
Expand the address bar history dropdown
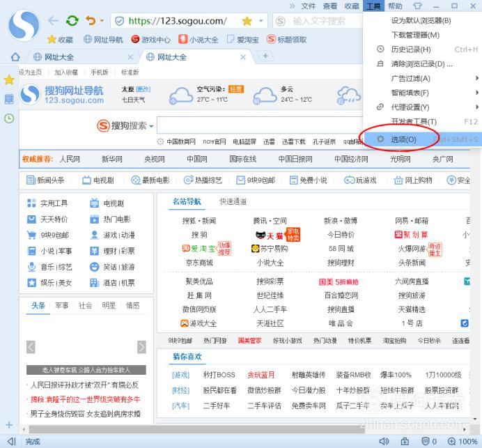coord(261,21)
